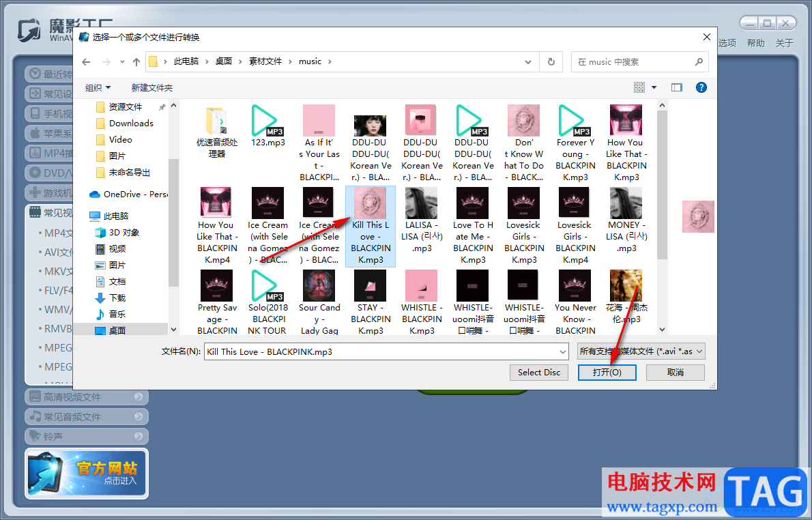Select 未命名导出 folder in sidebar

tap(130, 173)
